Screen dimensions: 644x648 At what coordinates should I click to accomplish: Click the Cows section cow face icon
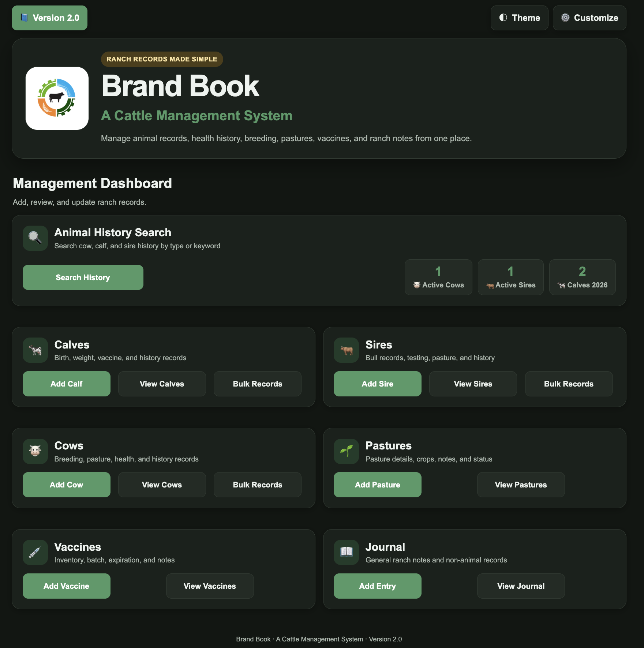click(x=35, y=451)
